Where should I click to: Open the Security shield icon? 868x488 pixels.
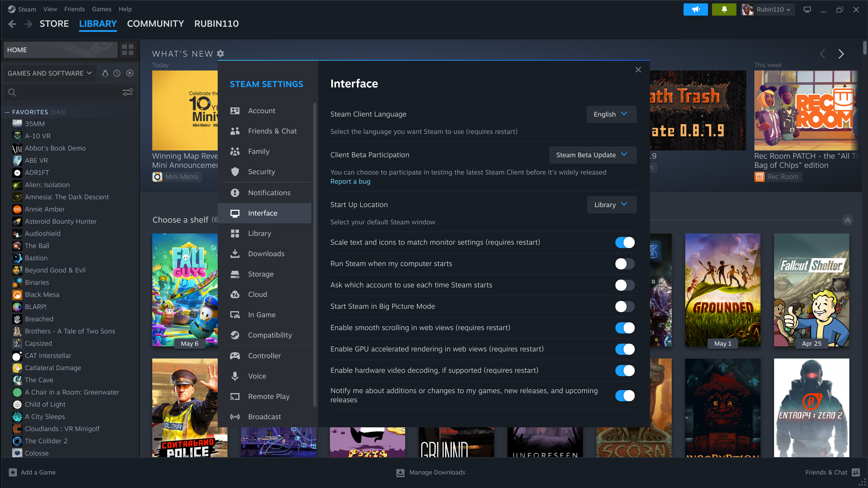[235, 172]
